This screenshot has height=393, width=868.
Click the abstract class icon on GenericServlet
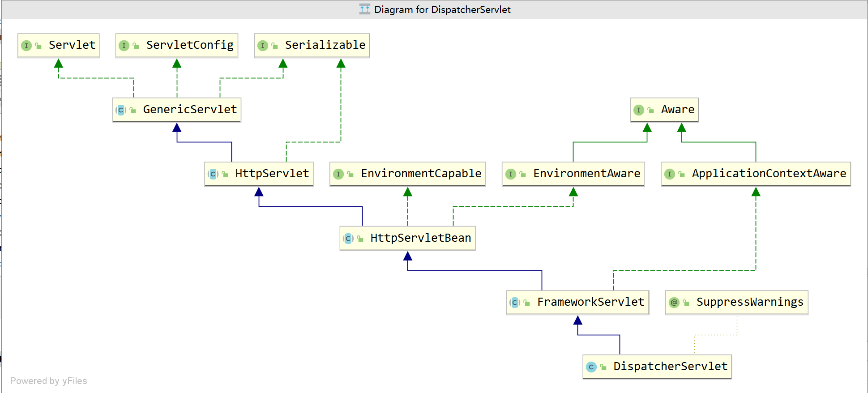click(120, 110)
